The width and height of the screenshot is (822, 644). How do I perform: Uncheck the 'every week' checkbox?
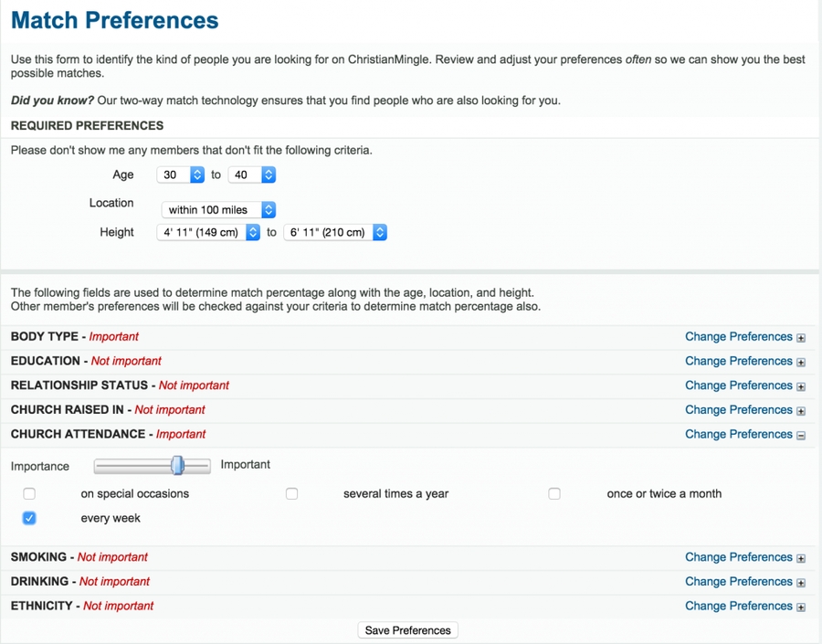click(x=29, y=519)
